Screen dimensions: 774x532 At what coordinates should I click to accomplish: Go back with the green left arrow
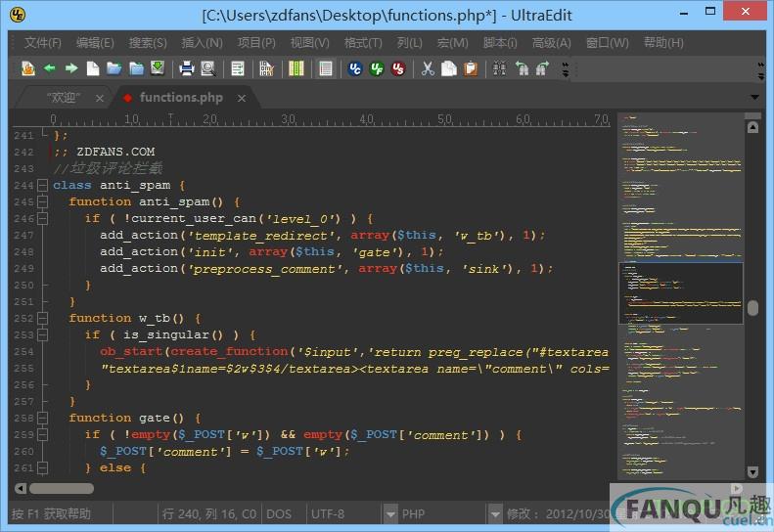click(x=49, y=68)
